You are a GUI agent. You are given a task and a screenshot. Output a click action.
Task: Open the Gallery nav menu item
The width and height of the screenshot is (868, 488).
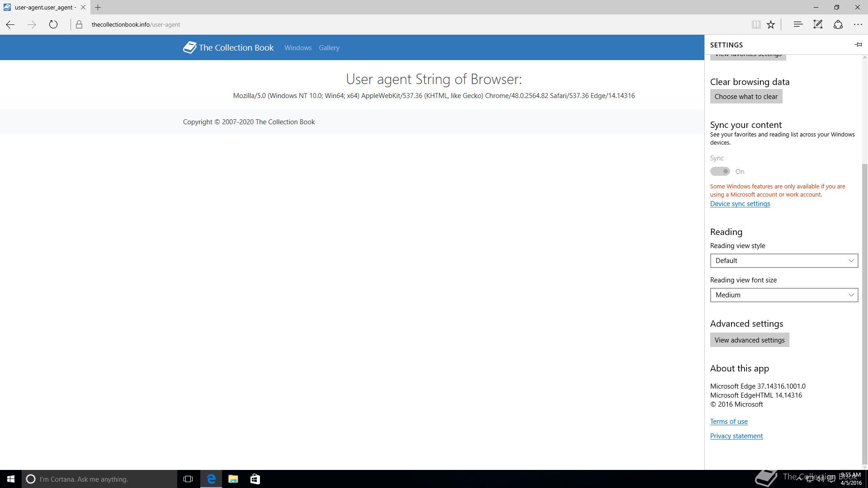click(x=329, y=48)
